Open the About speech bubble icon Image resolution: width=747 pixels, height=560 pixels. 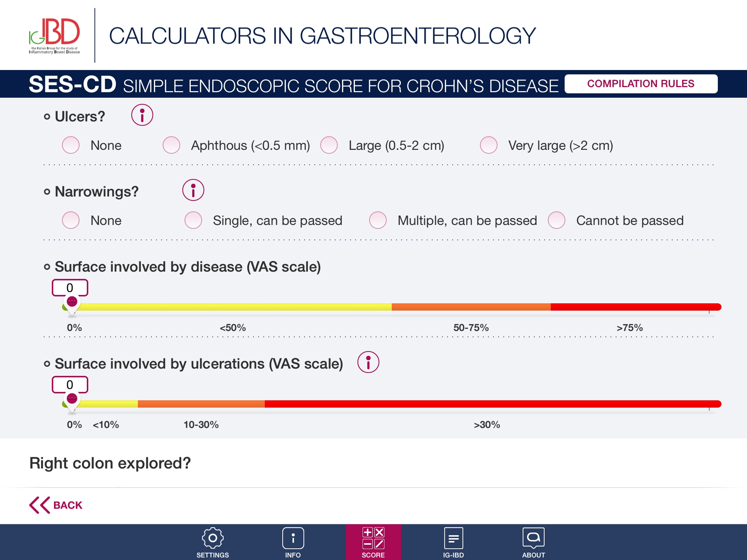[x=533, y=538]
